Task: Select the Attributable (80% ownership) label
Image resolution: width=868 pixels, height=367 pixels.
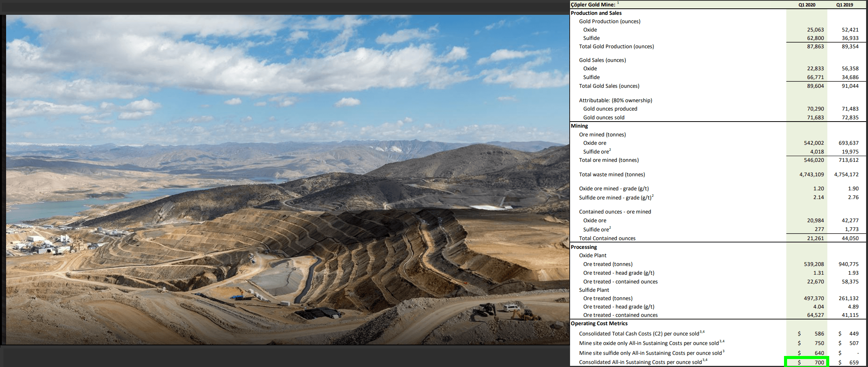Action: (616, 100)
